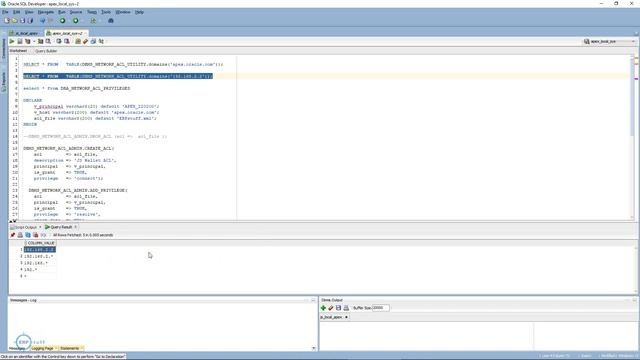This screenshot has width=640, height=360.
Task: Open the Logging Page tab
Action: coord(42,348)
